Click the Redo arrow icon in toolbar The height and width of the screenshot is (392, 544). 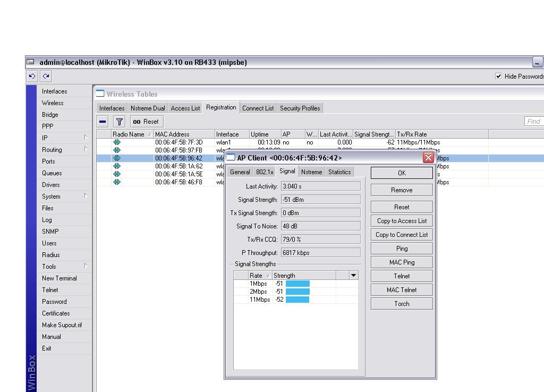46,76
